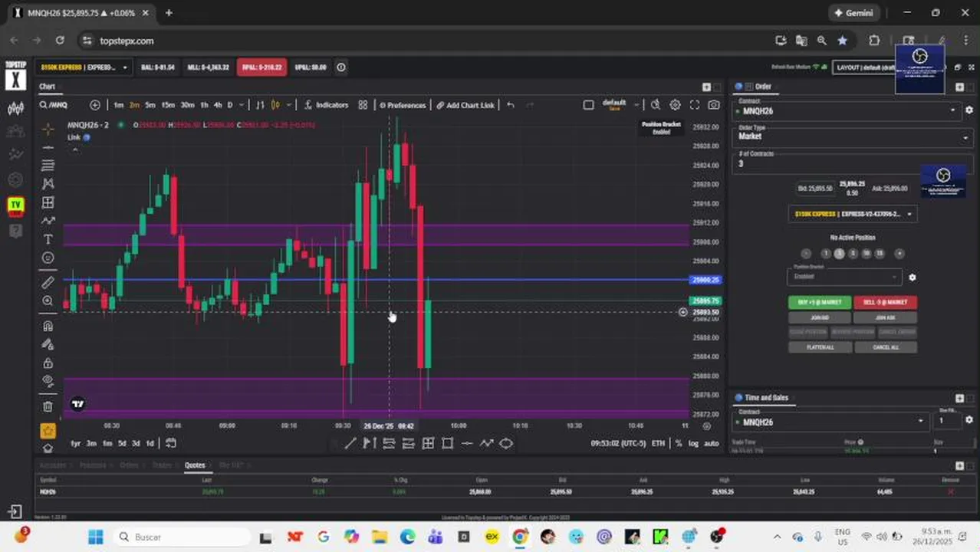Click the Flatten All button
The width and height of the screenshot is (980, 552).
(820, 347)
